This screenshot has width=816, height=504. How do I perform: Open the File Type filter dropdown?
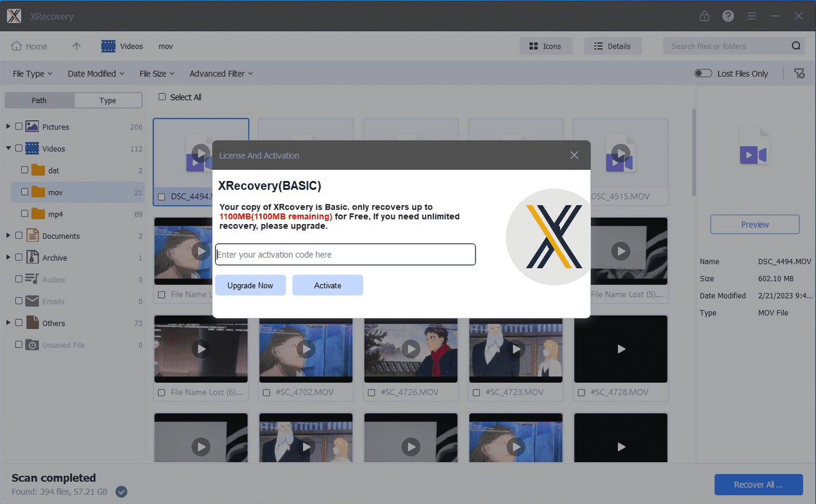coord(32,73)
